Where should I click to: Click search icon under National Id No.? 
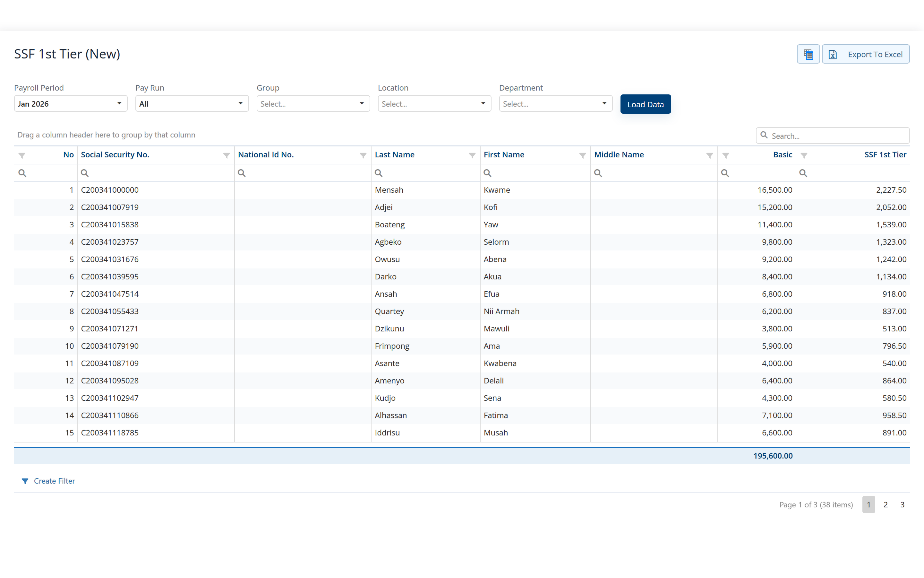tap(242, 173)
